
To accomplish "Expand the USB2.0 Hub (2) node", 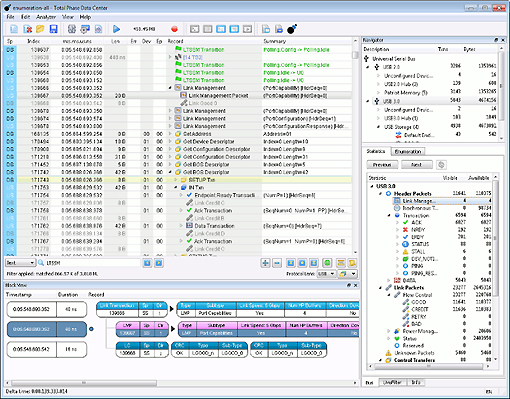I will [x=378, y=84].
